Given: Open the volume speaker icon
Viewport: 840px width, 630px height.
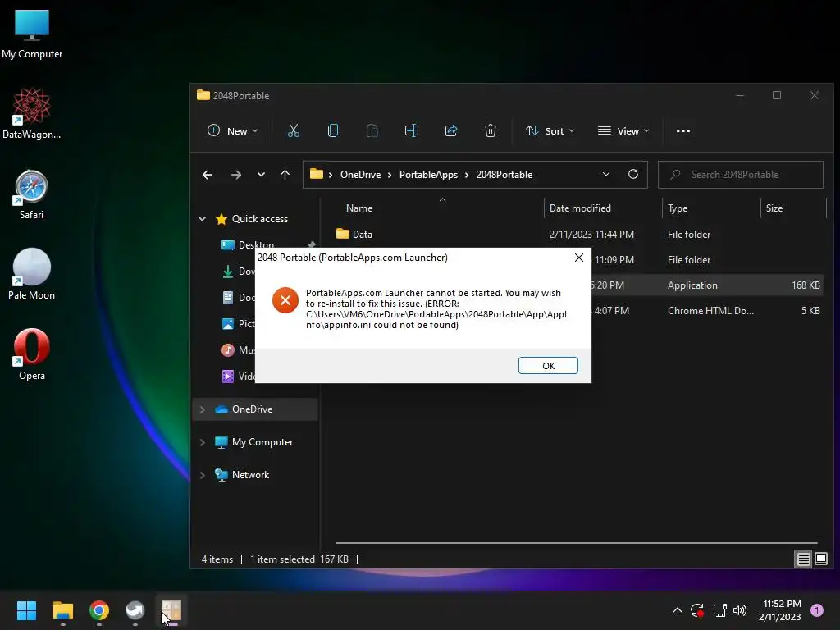Looking at the screenshot, I should (740, 610).
